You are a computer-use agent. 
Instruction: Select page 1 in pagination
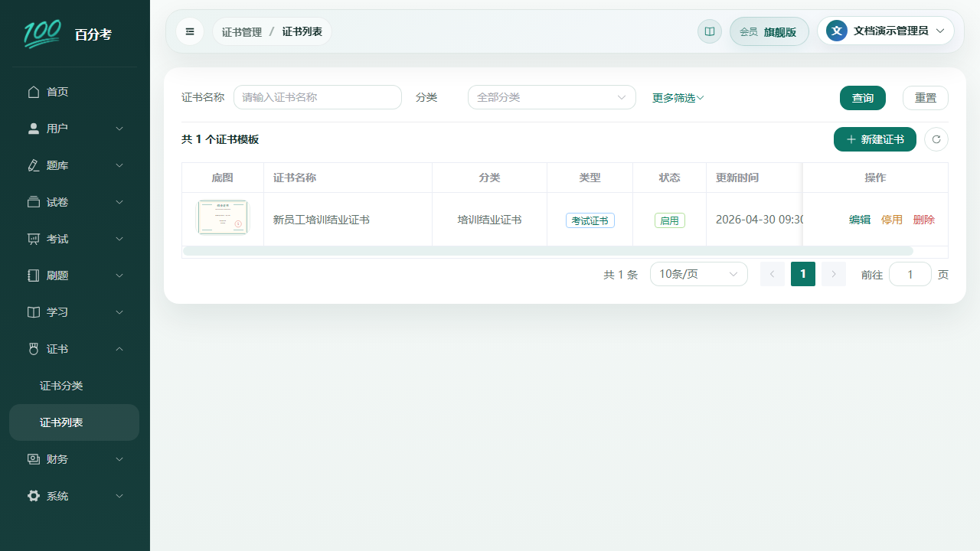tap(803, 274)
